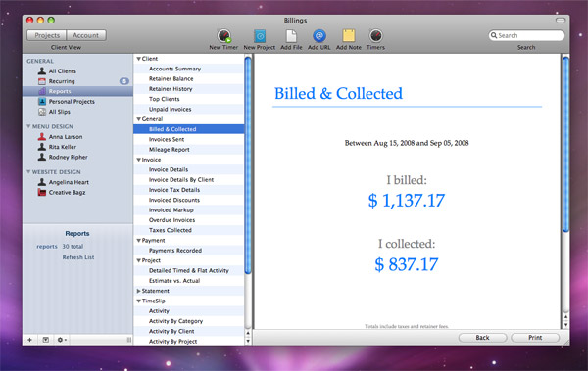Click the archive box icon below sidebar
Viewport: 588px width, 371px height.
45,340
